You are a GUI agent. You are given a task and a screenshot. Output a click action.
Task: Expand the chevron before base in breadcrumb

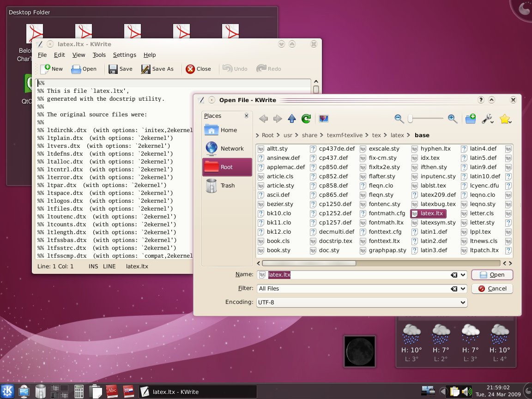point(408,135)
